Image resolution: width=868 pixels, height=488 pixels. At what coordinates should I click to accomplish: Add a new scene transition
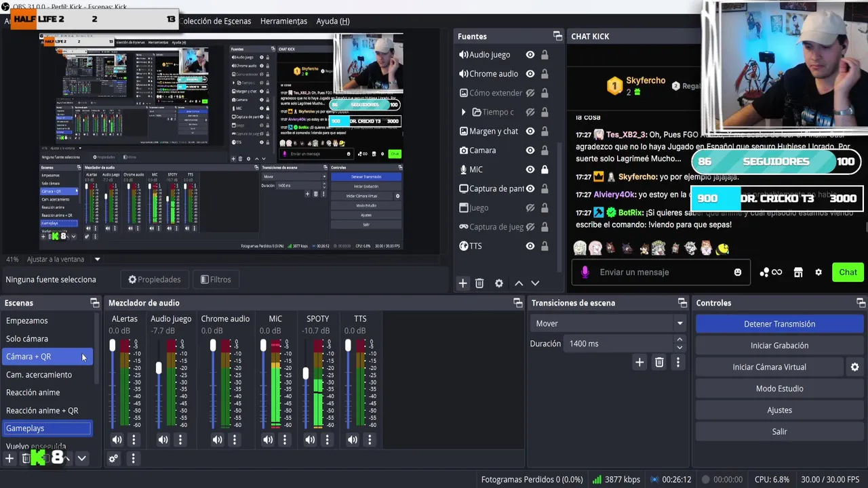click(x=639, y=363)
